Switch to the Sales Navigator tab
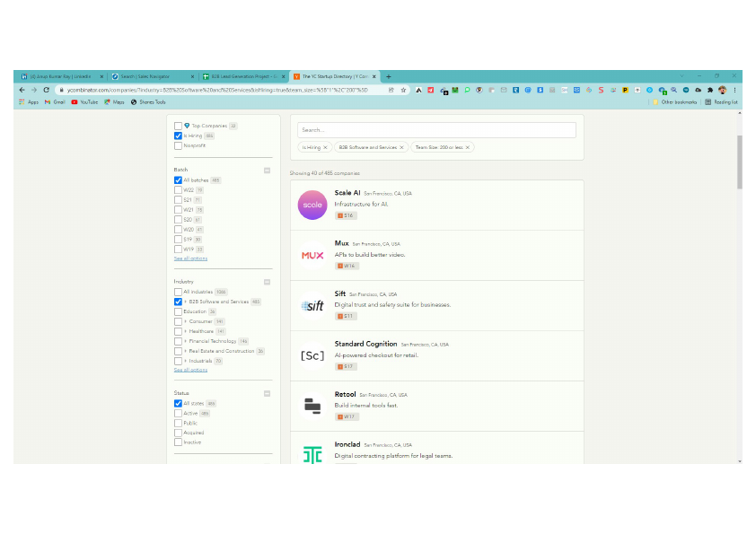756x534 pixels. pyautogui.click(x=153, y=76)
